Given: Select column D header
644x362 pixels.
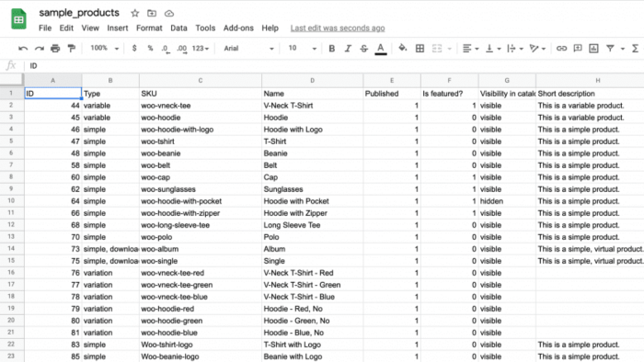Looking at the screenshot, I should coord(312,81).
